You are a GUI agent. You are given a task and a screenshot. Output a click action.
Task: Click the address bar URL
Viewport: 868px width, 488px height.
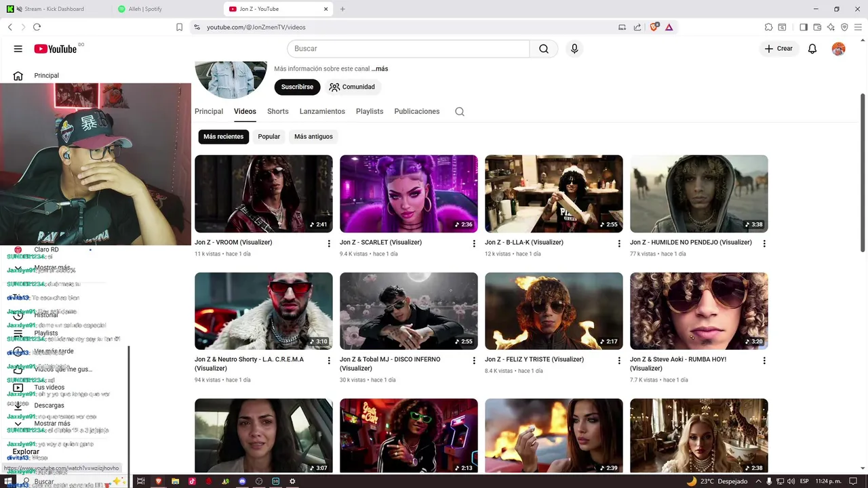coord(256,27)
